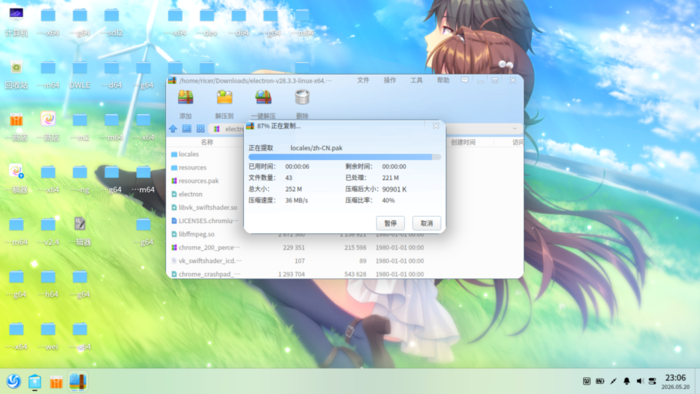Open the 帮助 (Help) menu
Image resolution: width=700 pixels, height=394 pixels.
(443, 80)
